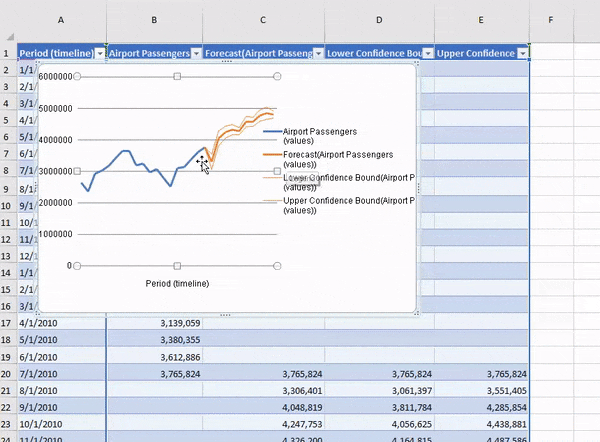Select lower bound cell 3,061,397

pos(380,391)
